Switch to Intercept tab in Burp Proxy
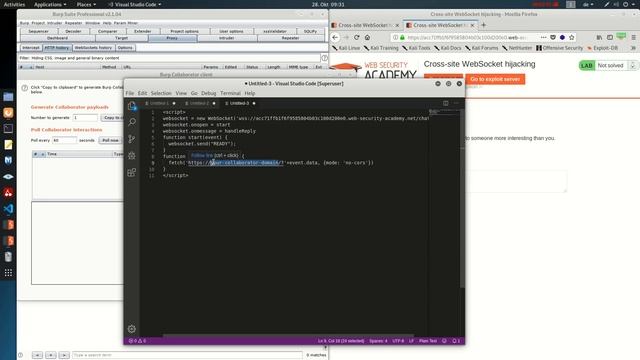The width and height of the screenshot is (640, 360). [x=31, y=48]
